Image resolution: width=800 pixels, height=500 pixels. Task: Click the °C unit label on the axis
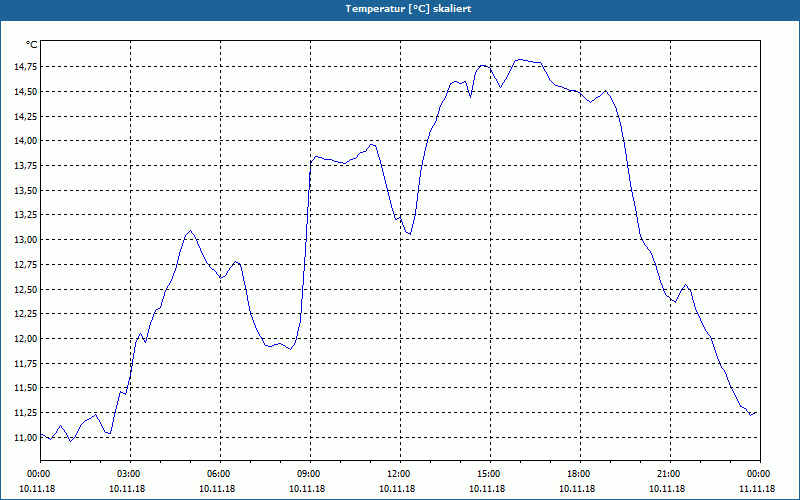coord(32,45)
